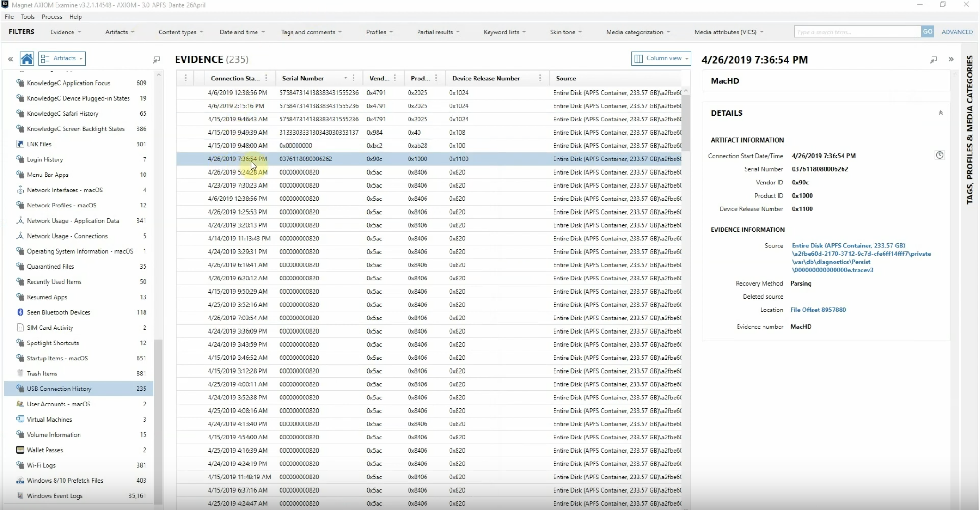This screenshot has height=510, width=980.
Task: Open the Artifacts filter dropdown
Action: pos(120,32)
